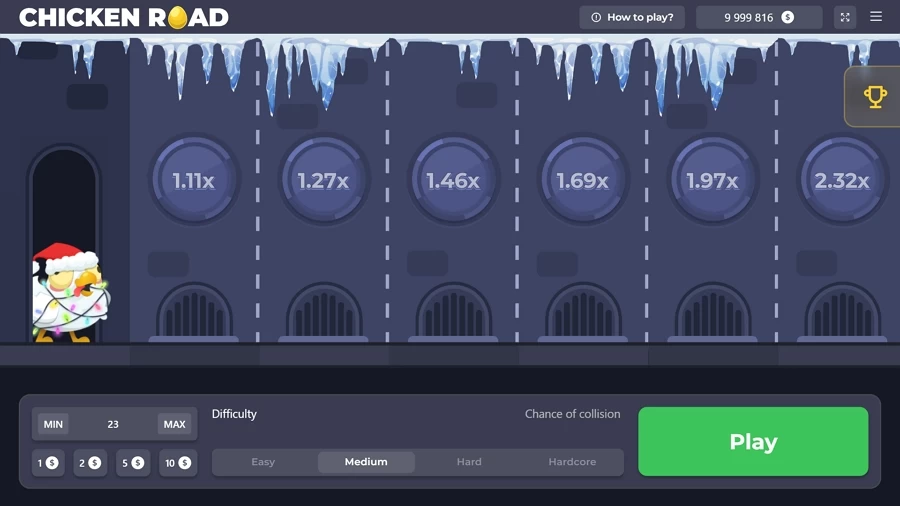
Task: Select Medium difficulty
Action: point(366,462)
